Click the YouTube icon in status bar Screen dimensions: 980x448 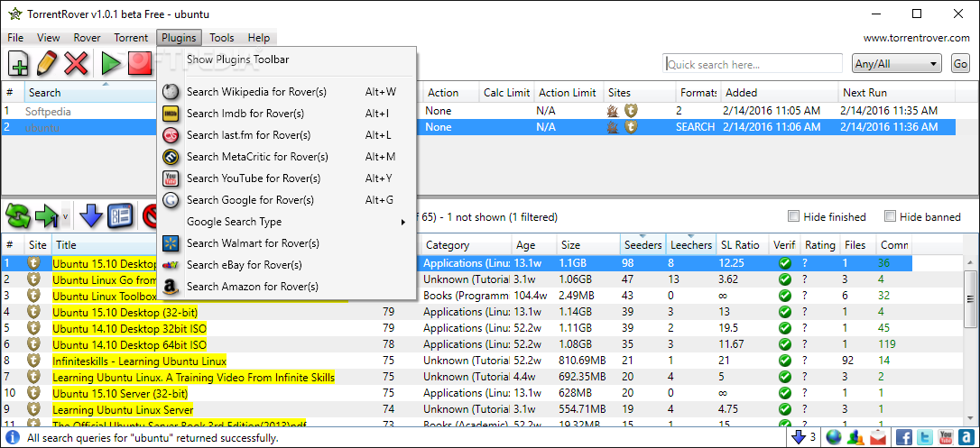click(x=946, y=437)
